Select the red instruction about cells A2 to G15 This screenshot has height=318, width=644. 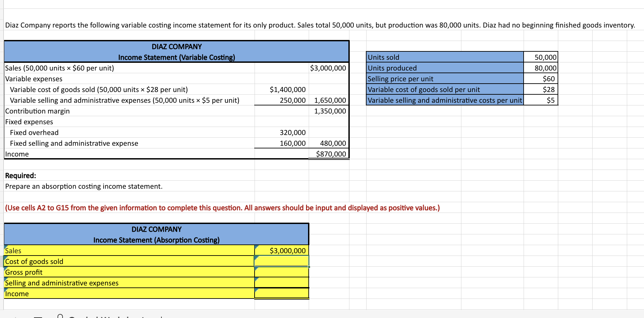222,208
